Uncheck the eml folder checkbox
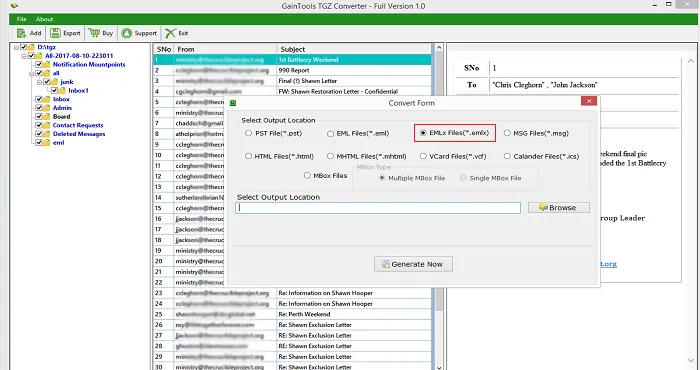 point(39,143)
